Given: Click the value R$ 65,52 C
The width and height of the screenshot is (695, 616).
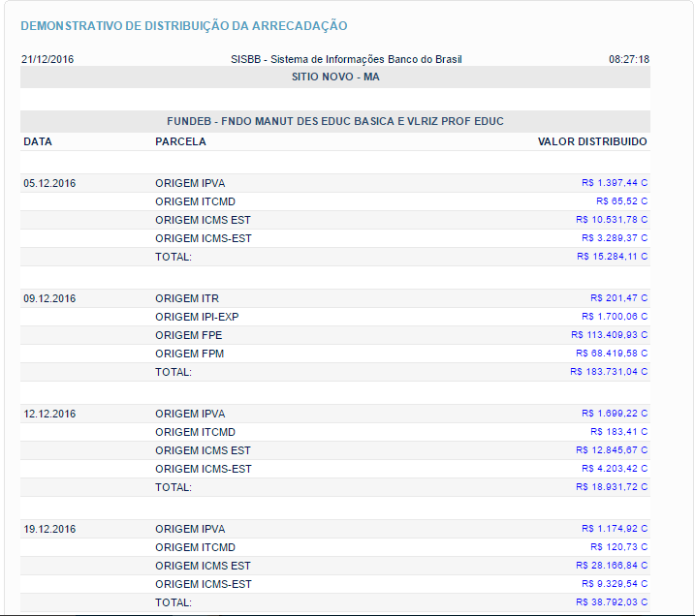Looking at the screenshot, I should 621,201.
